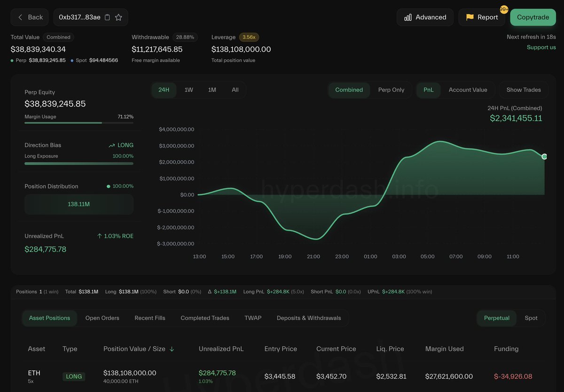Image resolution: width=564 pixels, height=392 pixels.
Task: Star the wallet address as favorite
Action: pyautogui.click(x=118, y=17)
